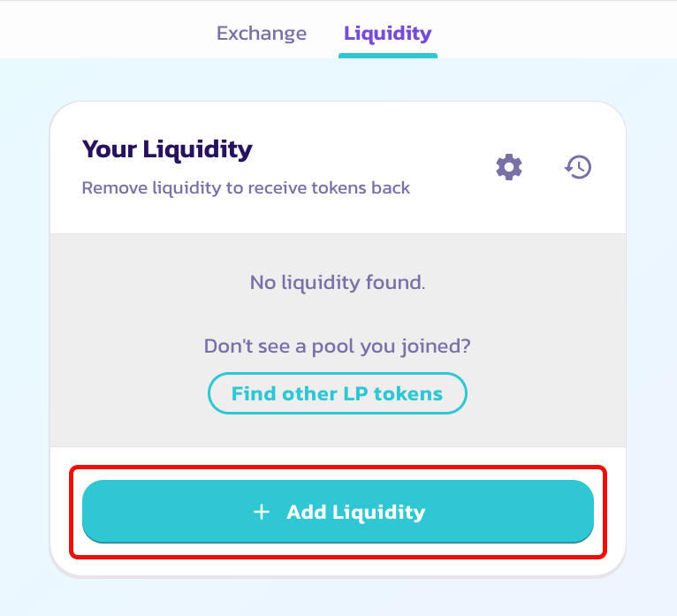Open the settings gear icon
Screen dimensions: 677x616
point(509,167)
